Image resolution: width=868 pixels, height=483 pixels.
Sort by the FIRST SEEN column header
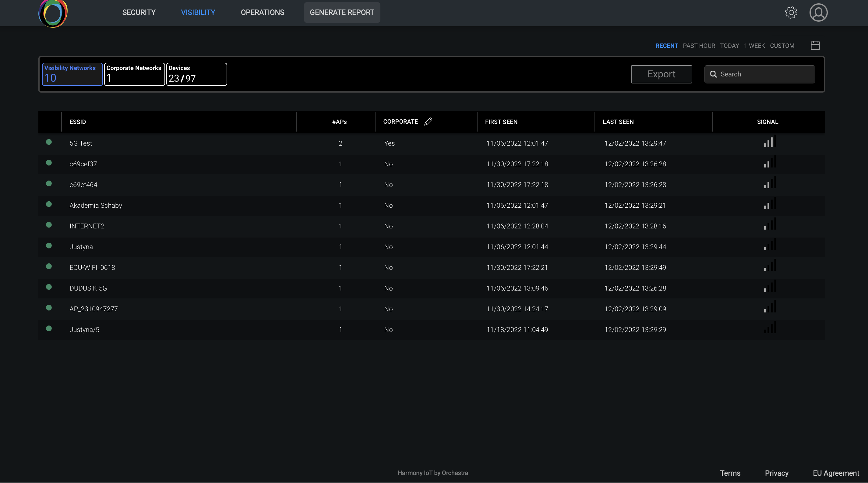[501, 122]
